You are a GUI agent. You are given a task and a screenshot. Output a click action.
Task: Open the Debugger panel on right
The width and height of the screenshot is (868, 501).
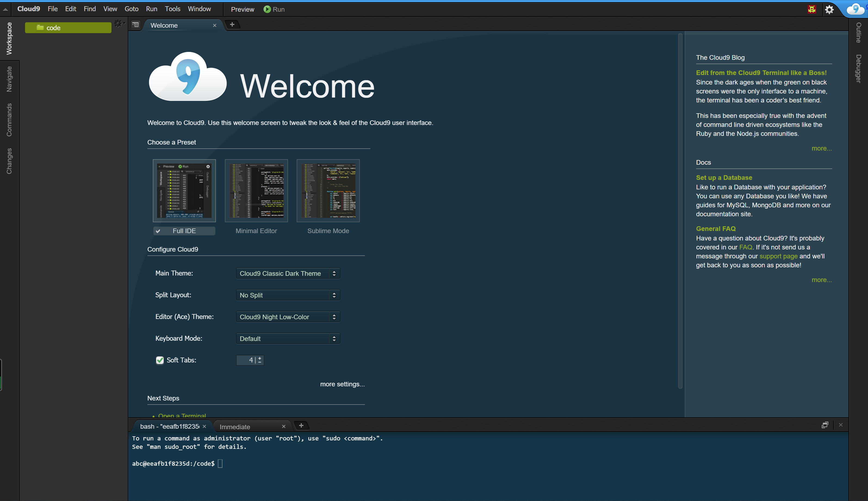858,68
